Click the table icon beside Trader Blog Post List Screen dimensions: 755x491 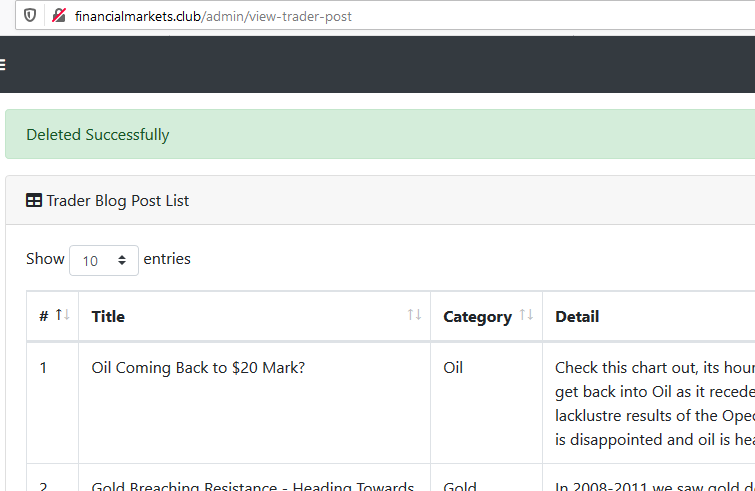(34, 201)
